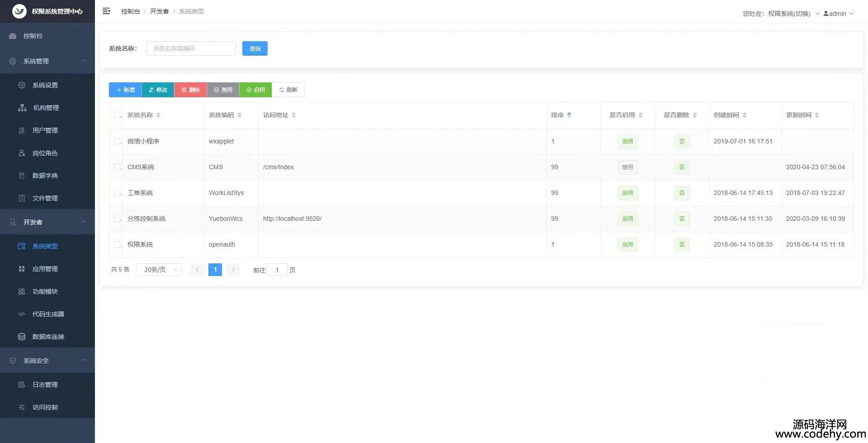Click the 机构管理 organization tree icon
Viewport: 868px width, 443px height.
point(22,108)
